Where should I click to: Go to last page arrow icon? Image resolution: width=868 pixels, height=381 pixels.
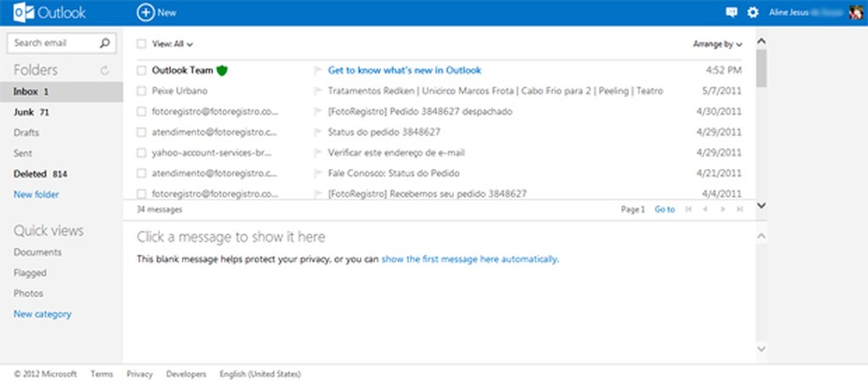pyautogui.click(x=739, y=209)
